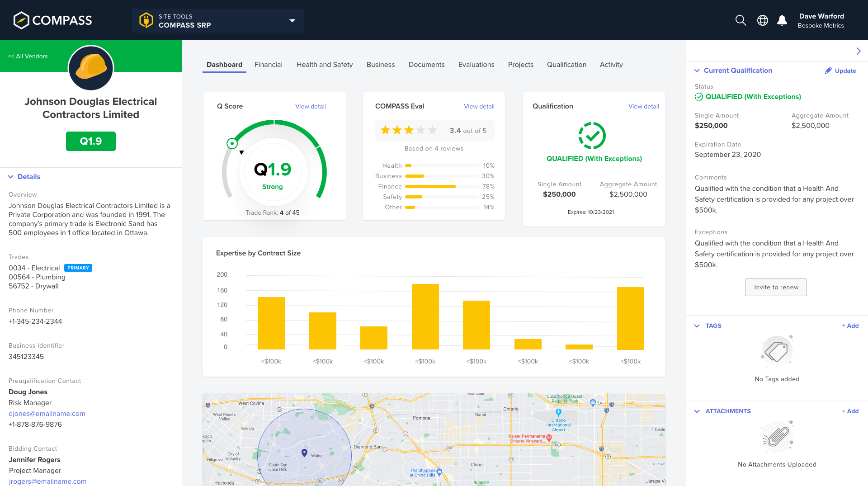Click 'Expires: 10/23/2021' text
Image resolution: width=868 pixels, height=486 pixels.
[x=591, y=212]
